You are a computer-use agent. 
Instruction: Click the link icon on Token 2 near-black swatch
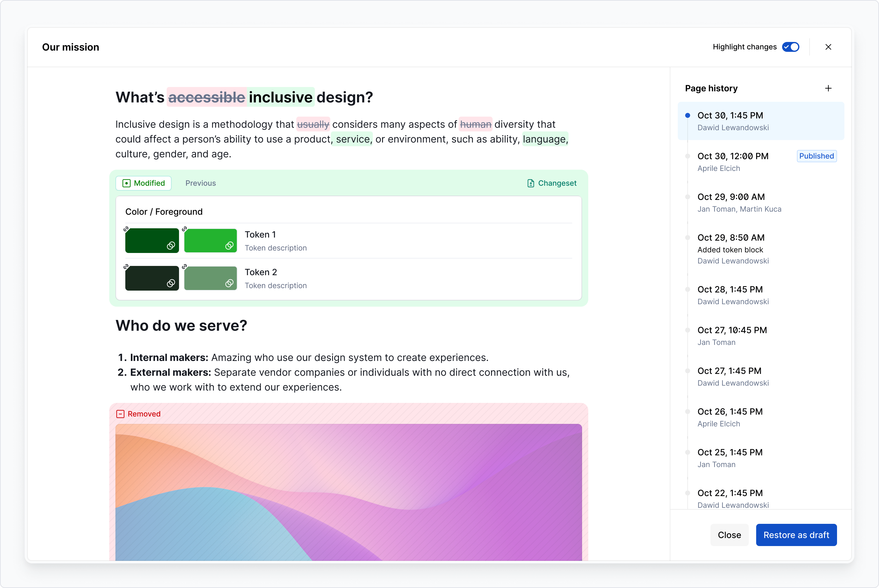click(x=126, y=266)
